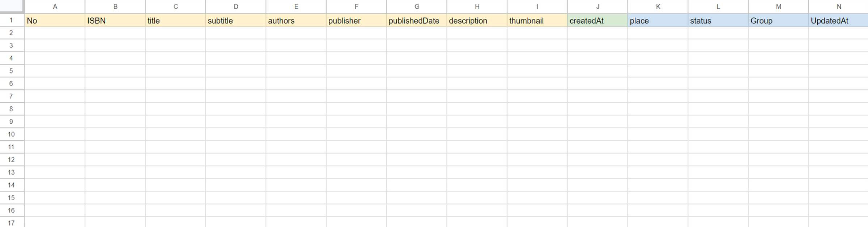Select entire column D via its header

click(236, 7)
